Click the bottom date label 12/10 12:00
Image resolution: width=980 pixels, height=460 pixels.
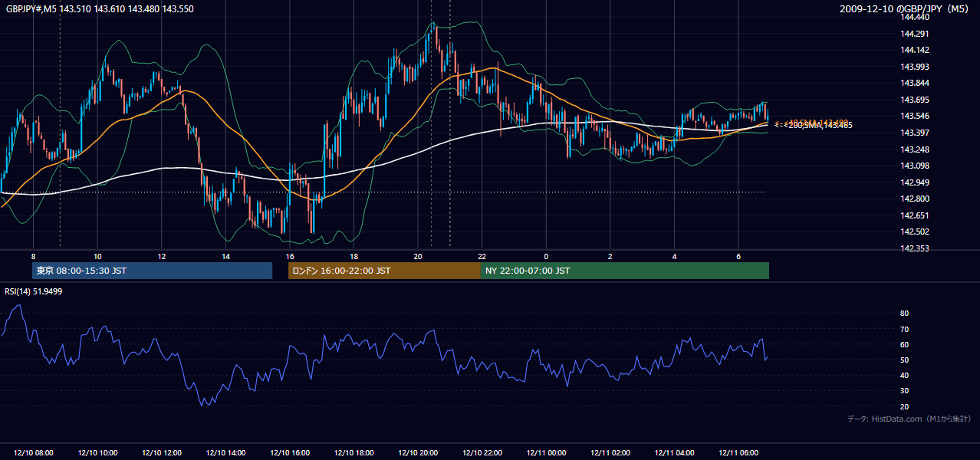point(162,453)
